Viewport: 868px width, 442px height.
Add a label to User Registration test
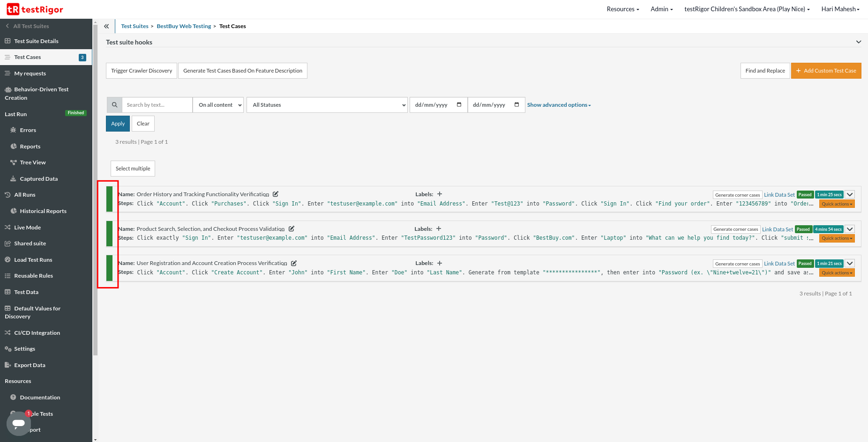[440, 263]
